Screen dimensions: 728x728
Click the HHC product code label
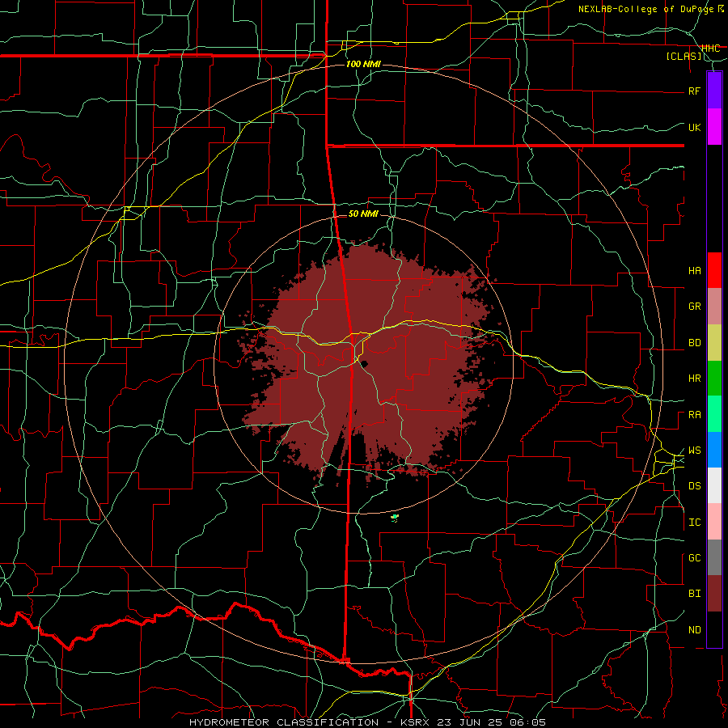click(x=711, y=49)
